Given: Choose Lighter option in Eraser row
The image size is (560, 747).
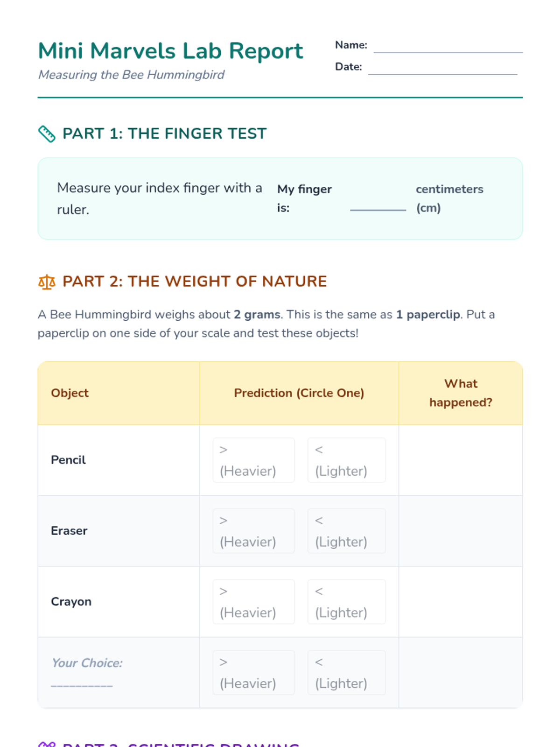Looking at the screenshot, I should coord(347,531).
